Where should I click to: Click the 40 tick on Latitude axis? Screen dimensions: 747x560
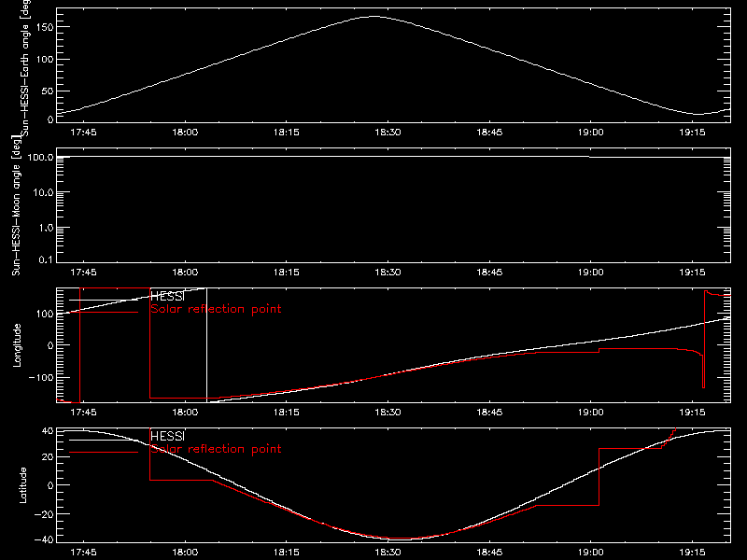pyautogui.click(x=48, y=430)
